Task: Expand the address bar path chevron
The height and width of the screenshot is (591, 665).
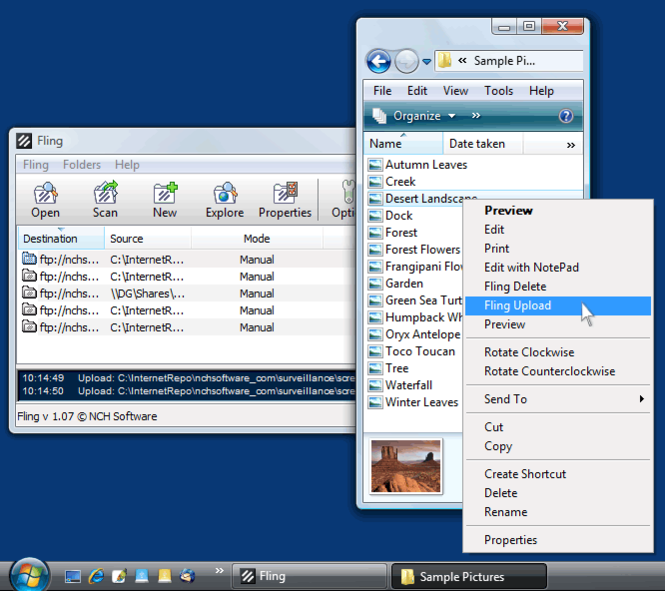Action: coord(462,61)
